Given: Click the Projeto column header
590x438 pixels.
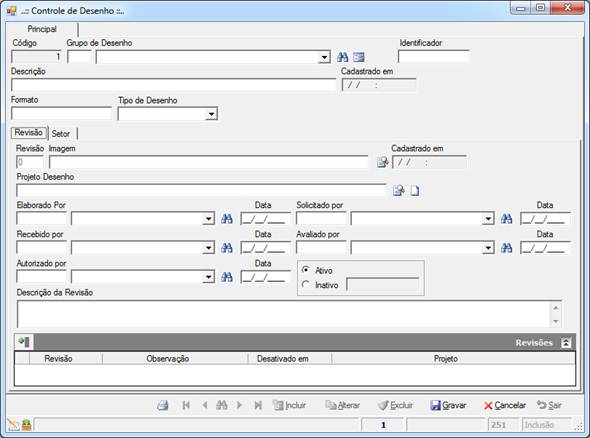Looking at the screenshot, I should pos(446,359).
